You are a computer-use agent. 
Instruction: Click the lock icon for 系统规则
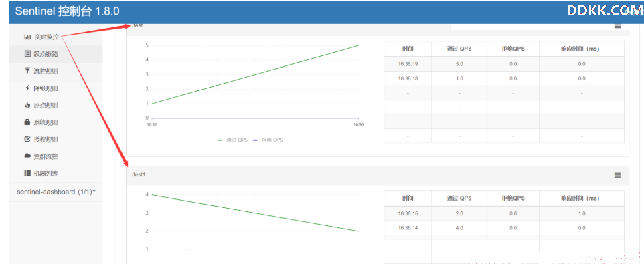[27, 122]
